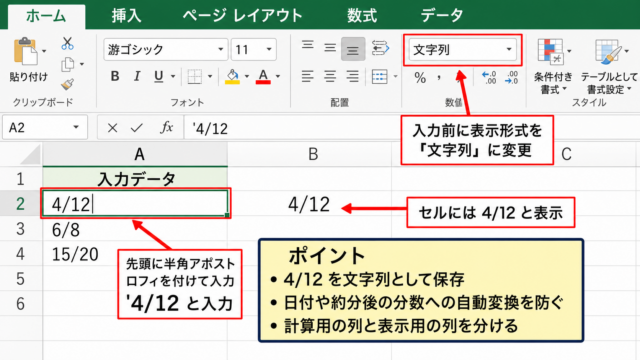Apply the yellow fill color bucket
The height and width of the screenshot is (360, 640).
point(232,76)
